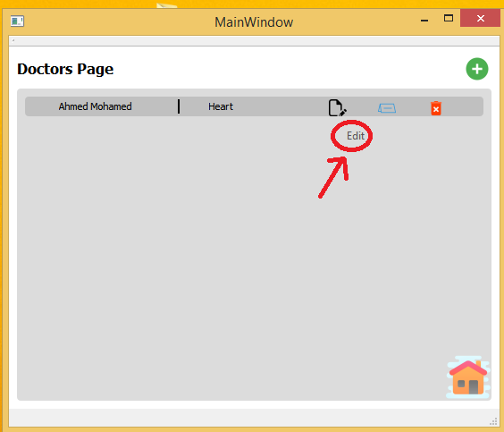Click the green add doctor plus button
The width and height of the screenshot is (504, 432).
pos(477,69)
